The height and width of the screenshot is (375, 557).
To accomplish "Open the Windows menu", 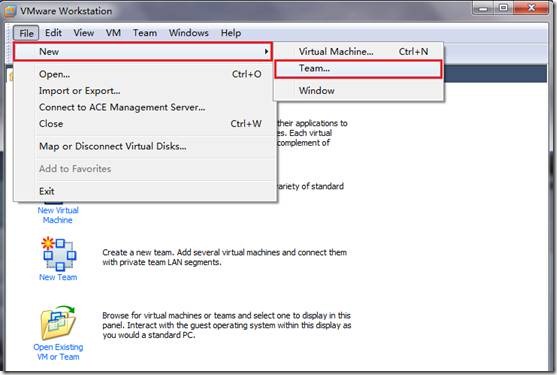I will pyautogui.click(x=189, y=33).
